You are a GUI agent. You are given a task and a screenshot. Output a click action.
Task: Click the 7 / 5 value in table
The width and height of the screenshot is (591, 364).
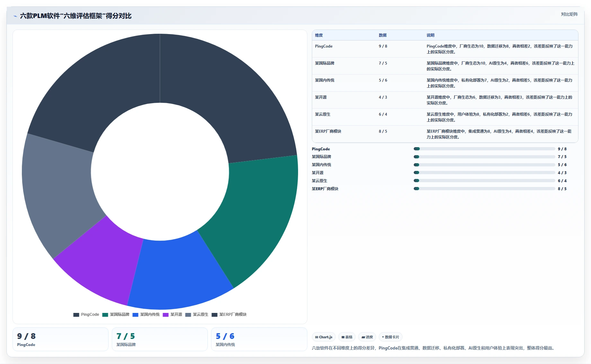(x=383, y=63)
